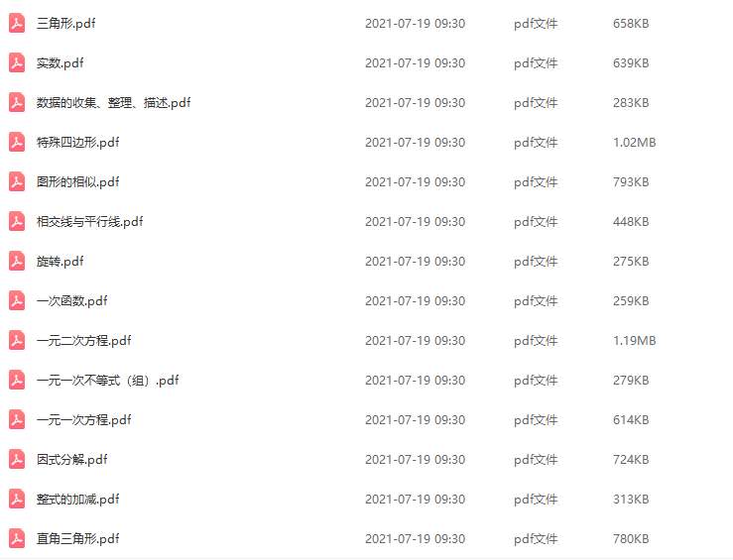The height and width of the screenshot is (560, 733).
Task: Open the file 数据的收集、整理、描述.pdf
Action: (114, 103)
